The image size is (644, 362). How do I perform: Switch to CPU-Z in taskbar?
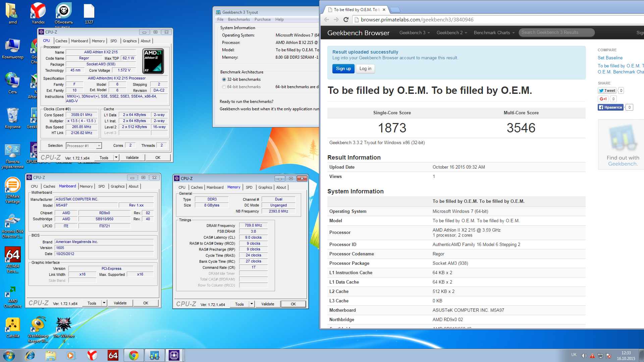tap(174, 355)
